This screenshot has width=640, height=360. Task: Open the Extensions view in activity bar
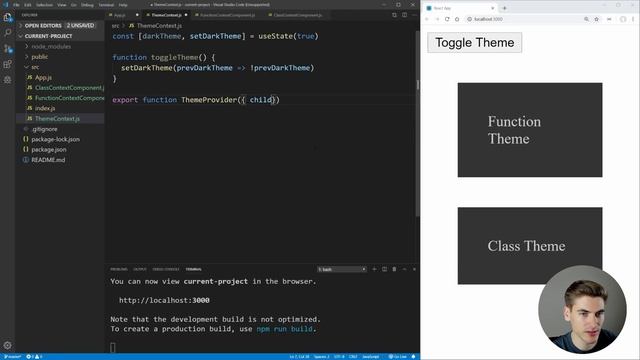pyautogui.click(x=7, y=64)
